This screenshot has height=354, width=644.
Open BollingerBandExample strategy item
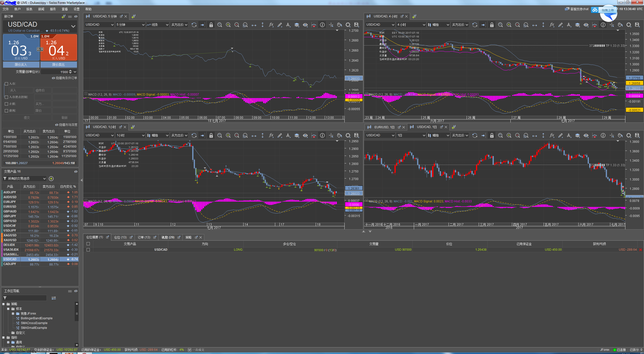(x=36, y=318)
